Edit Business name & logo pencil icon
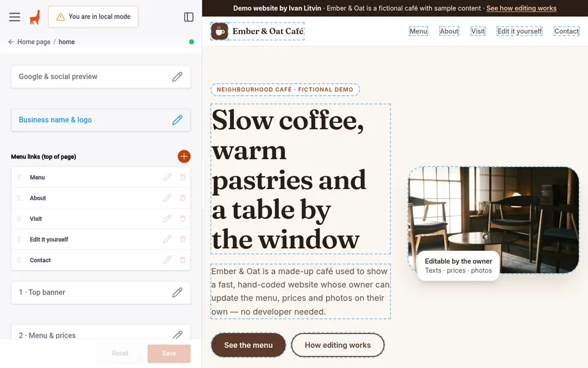588x368 pixels. coord(178,120)
